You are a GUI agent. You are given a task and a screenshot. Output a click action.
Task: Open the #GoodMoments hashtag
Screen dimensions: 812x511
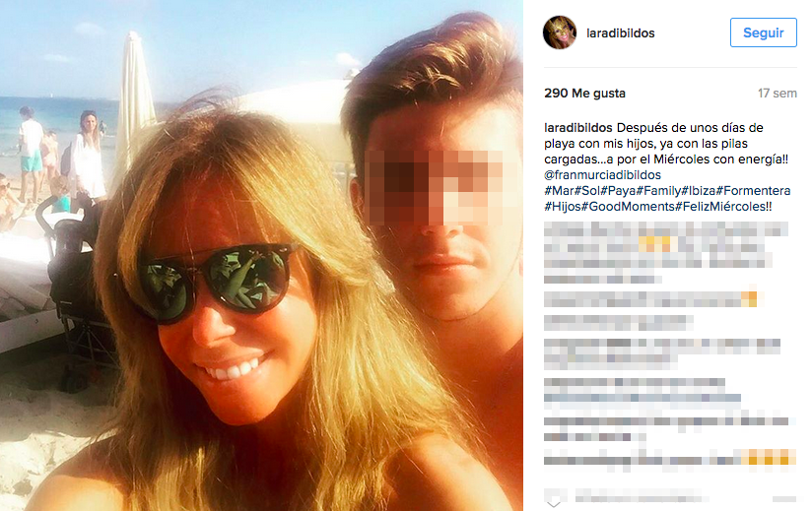(628, 207)
